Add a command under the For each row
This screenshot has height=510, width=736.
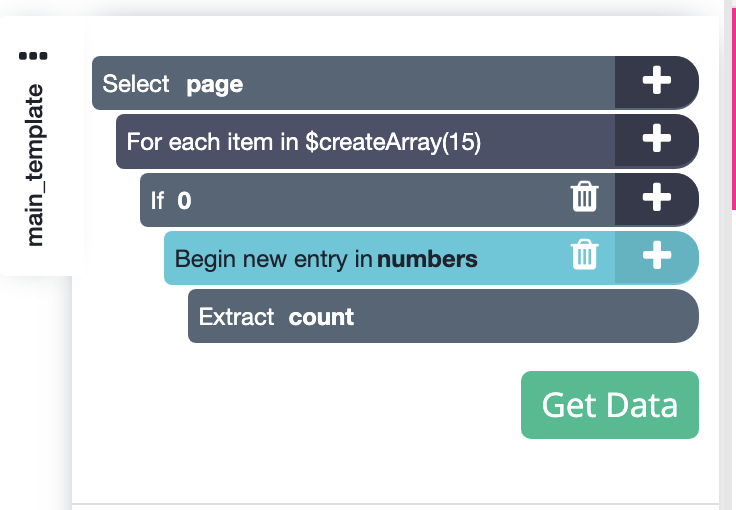656,141
